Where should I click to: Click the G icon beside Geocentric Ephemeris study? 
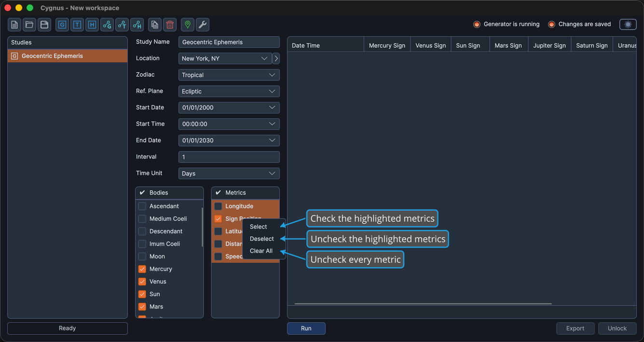[14, 56]
